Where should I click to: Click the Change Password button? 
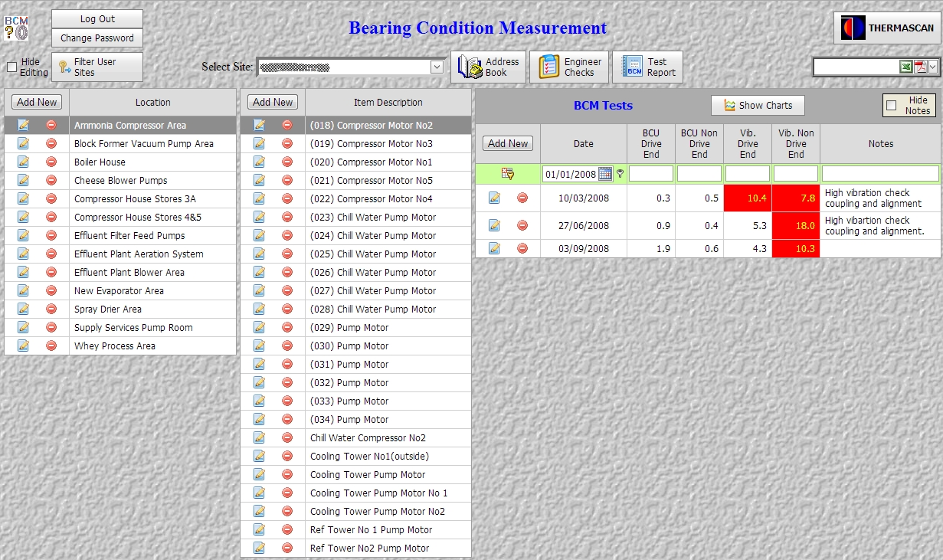point(97,38)
